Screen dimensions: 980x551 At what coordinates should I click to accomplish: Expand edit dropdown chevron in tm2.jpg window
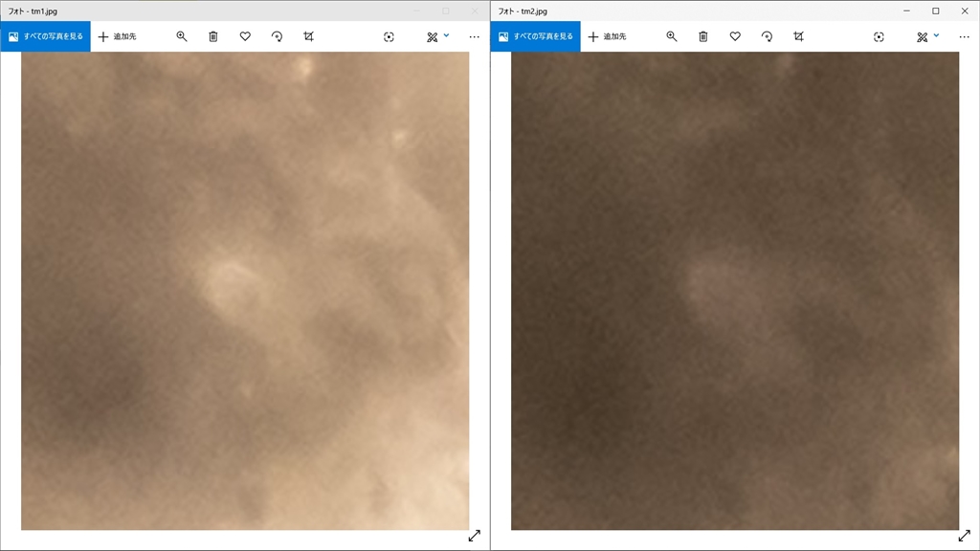pos(936,35)
